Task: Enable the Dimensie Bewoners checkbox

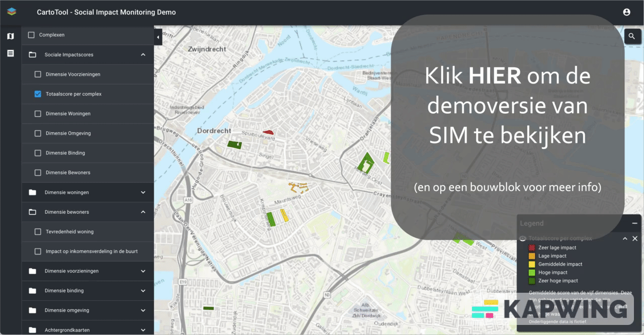Action: pyautogui.click(x=38, y=173)
